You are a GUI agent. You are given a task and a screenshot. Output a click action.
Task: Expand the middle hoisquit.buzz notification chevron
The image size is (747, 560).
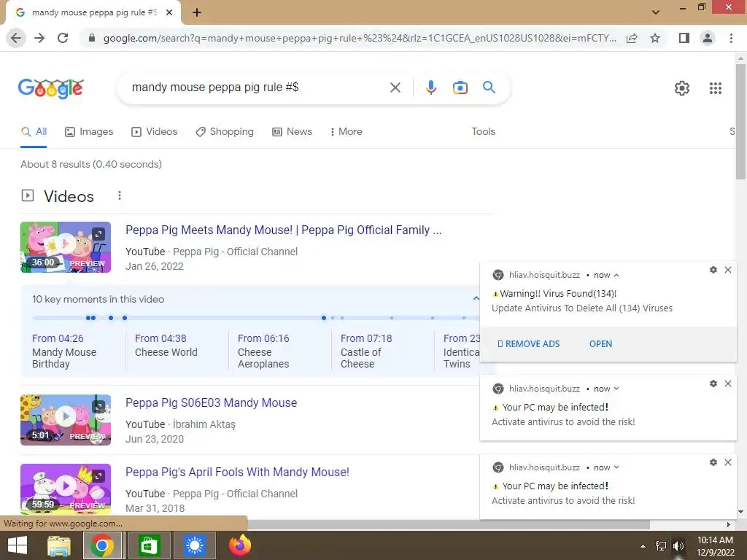(x=616, y=389)
